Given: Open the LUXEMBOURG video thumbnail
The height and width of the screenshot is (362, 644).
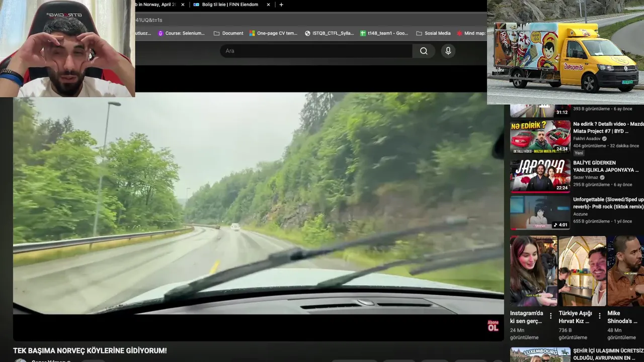Looking at the screenshot, I should pos(540,355).
